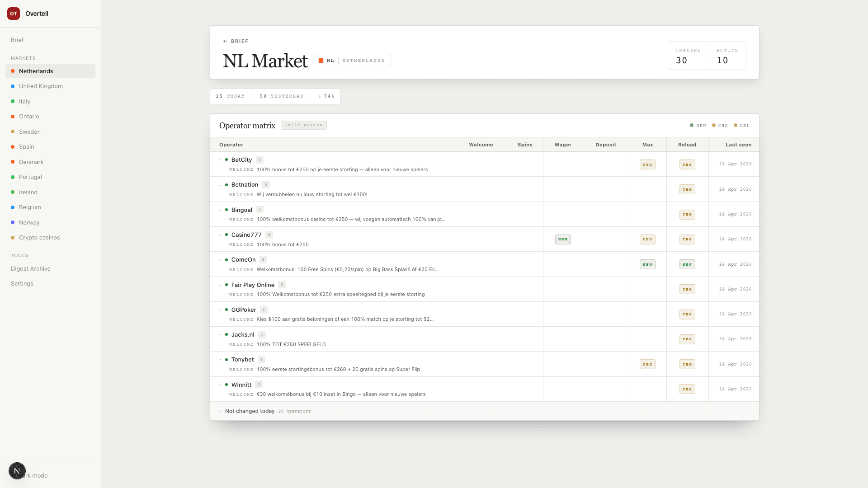Click the Welcome column header
This screenshot has height=488, width=868.
tap(481, 145)
